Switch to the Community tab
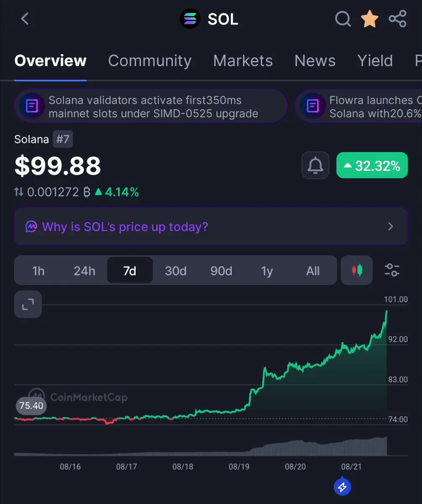Image resolution: width=422 pixels, height=504 pixels. [x=149, y=61]
